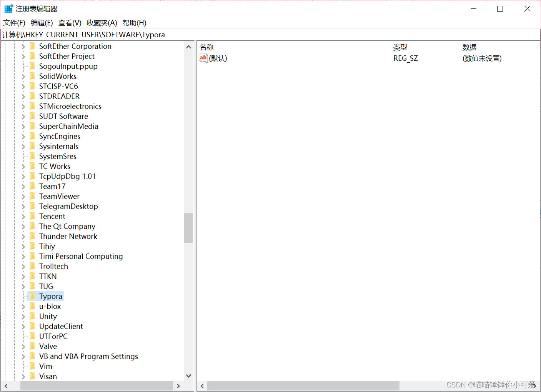Click the 'ab' string value icon beside (默认)
The height and width of the screenshot is (392, 541).
203,58
